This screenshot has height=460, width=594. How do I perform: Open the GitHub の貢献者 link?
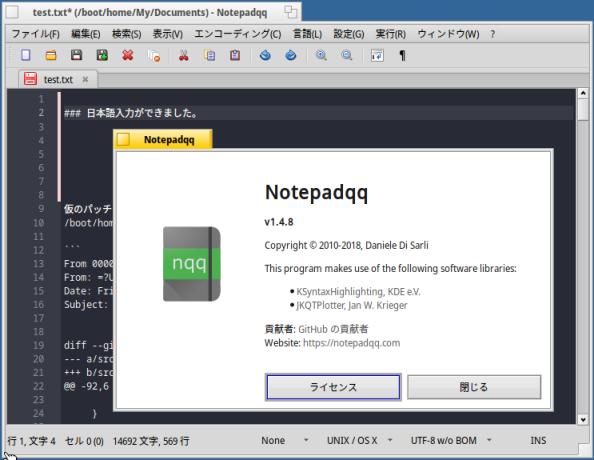pyautogui.click(x=333, y=329)
